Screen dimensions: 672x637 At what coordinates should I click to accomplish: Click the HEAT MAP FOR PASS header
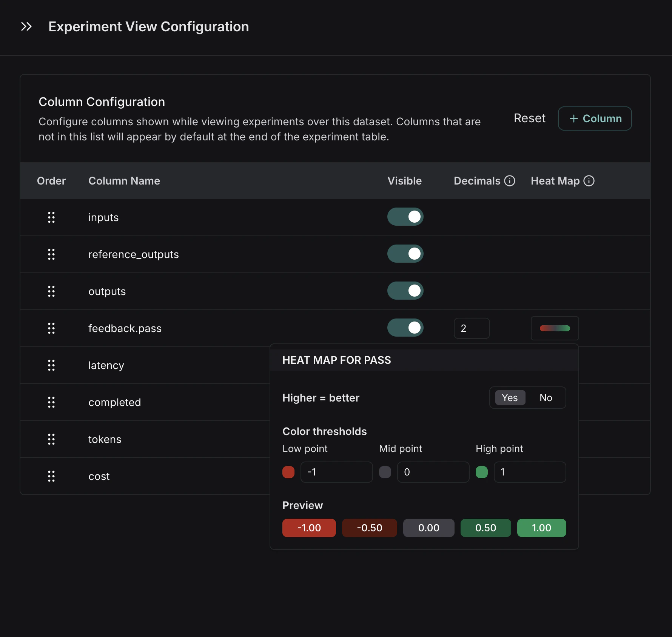(337, 360)
